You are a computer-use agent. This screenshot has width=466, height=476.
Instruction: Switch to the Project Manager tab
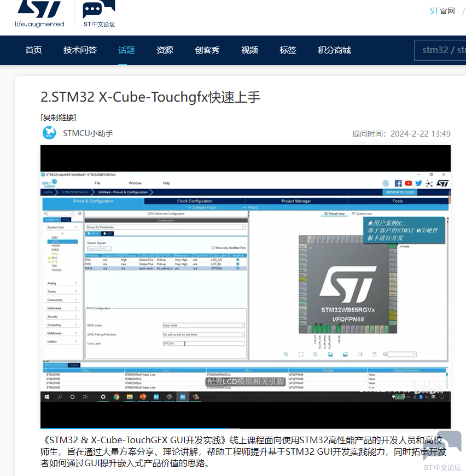click(296, 201)
